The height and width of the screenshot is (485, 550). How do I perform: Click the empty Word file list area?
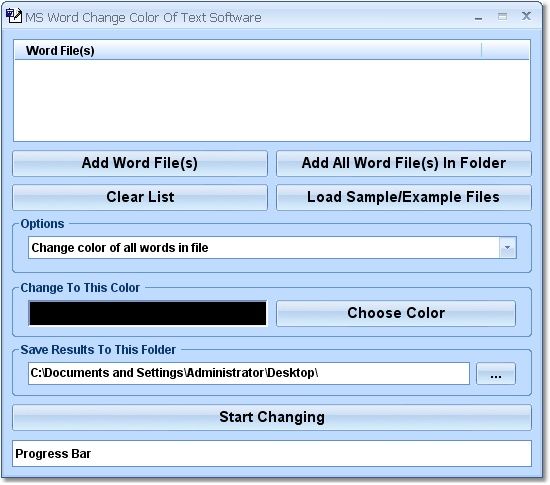click(x=272, y=100)
